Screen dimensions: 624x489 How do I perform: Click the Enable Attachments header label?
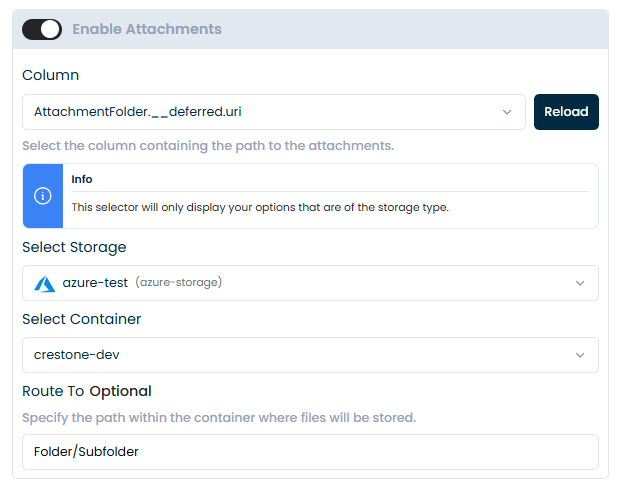coord(146,30)
